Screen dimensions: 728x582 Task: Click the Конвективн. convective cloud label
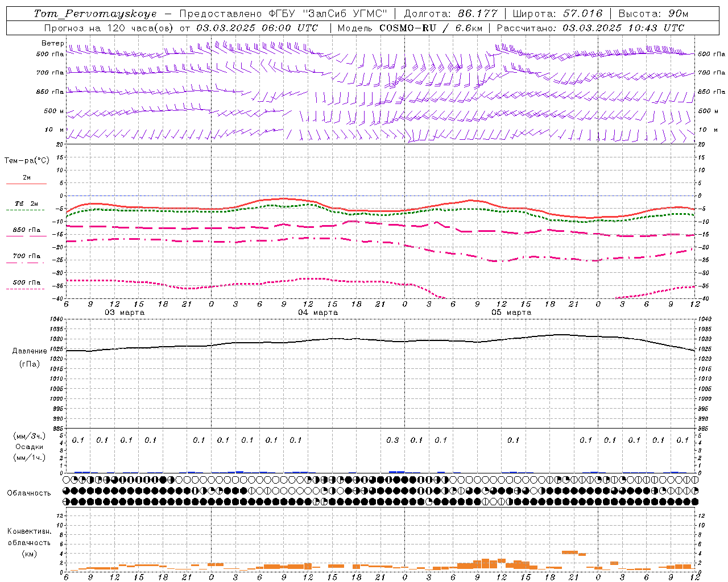point(29,531)
